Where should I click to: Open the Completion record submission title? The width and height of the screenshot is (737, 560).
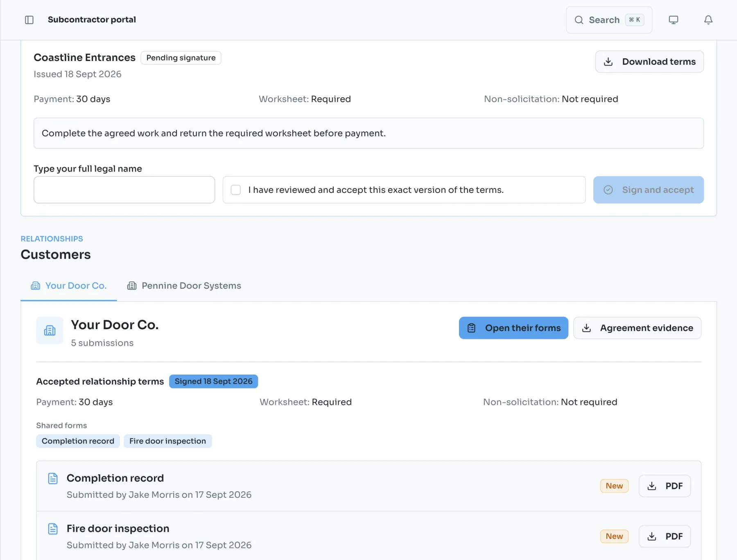[x=115, y=478]
